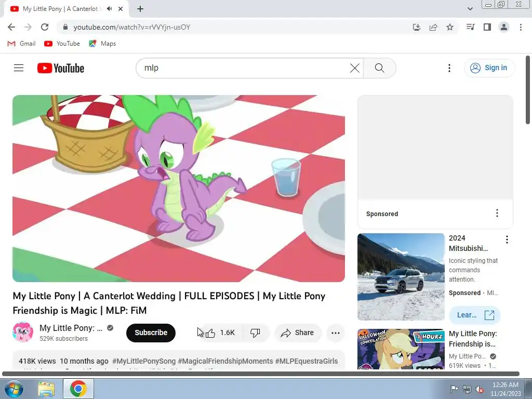Go back in browser history
This screenshot has height=399, width=532.
(x=11, y=27)
